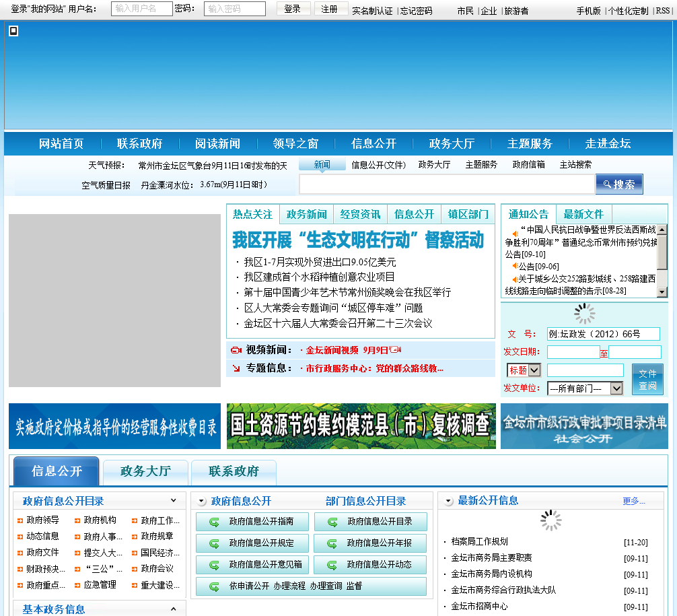677x616 pixels.
Task: Select the 最新文件 tab
Action: [583, 214]
